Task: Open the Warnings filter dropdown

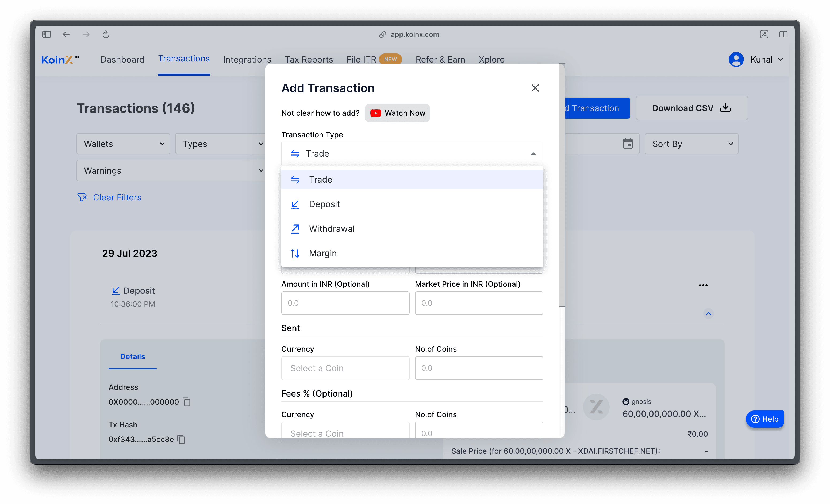Action: pyautogui.click(x=171, y=170)
